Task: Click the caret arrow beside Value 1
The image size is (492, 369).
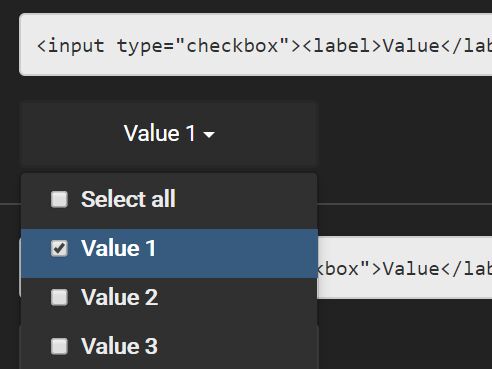Action: coord(209,134)
